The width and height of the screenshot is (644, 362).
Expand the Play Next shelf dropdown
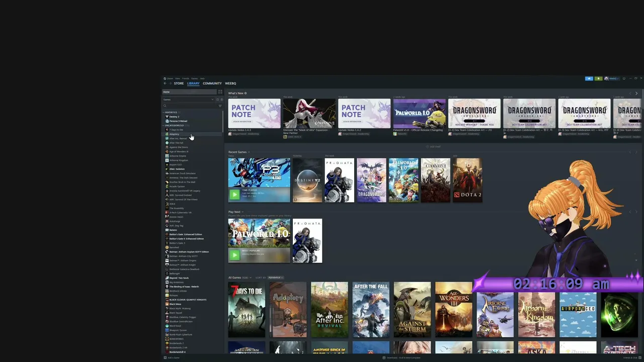pos(235,212)
